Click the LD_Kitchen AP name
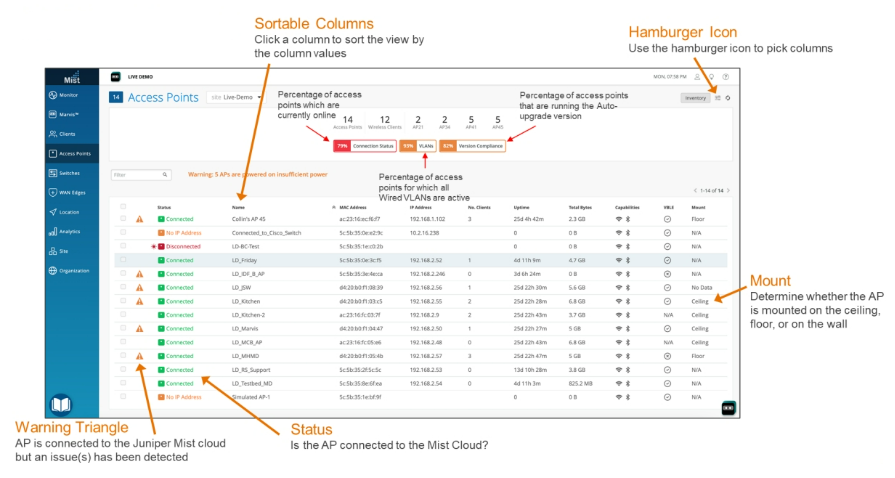 coord(246,302)
